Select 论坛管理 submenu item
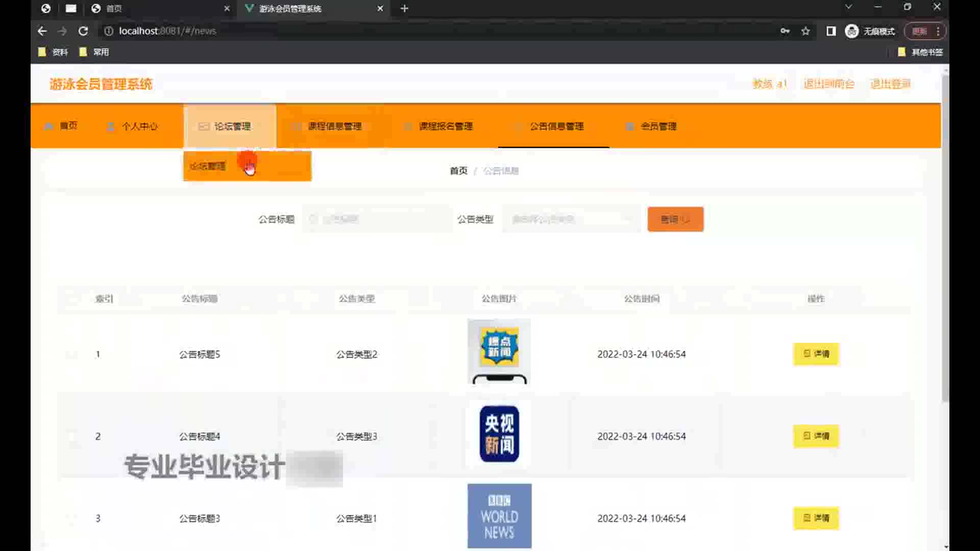Screen dimensions: 980x551 click(208, 166)
